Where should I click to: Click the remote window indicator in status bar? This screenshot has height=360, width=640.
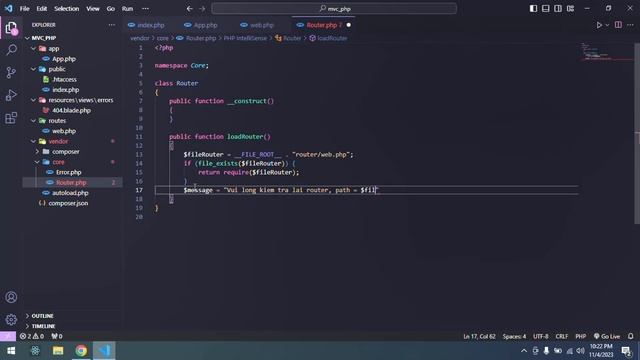click(x=8, y=336)
